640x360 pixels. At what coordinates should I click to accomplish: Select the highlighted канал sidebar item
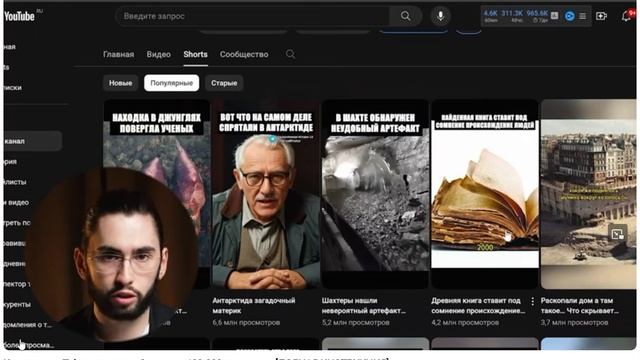(33, 141)
